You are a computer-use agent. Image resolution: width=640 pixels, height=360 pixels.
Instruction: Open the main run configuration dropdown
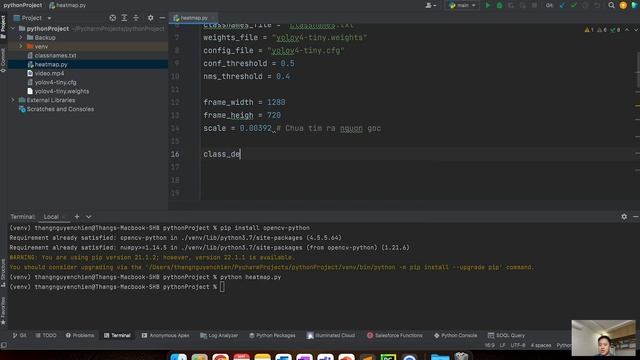462,5
